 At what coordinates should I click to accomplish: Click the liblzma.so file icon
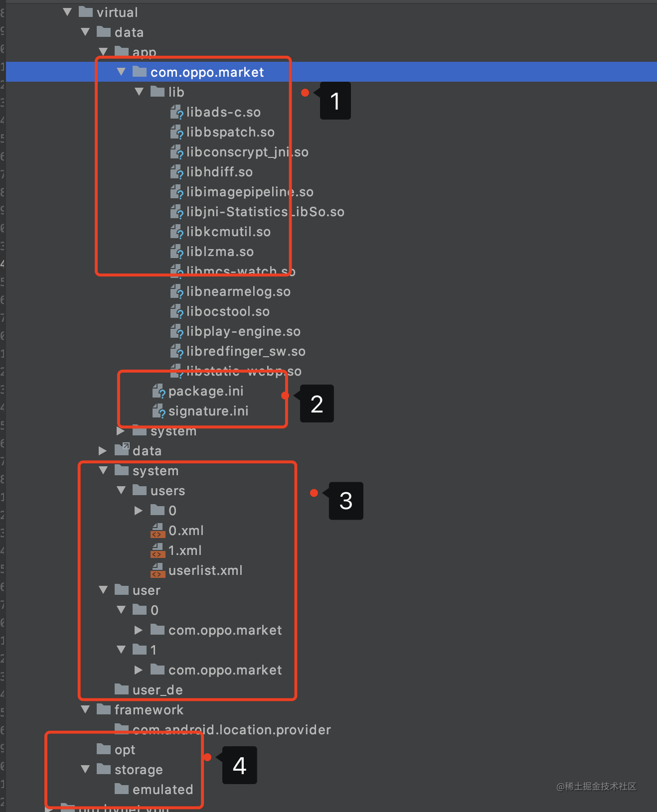point(177,252)
